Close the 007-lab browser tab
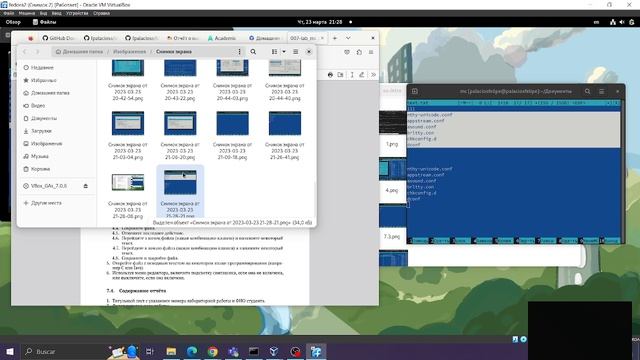 (x=322, y=38)
